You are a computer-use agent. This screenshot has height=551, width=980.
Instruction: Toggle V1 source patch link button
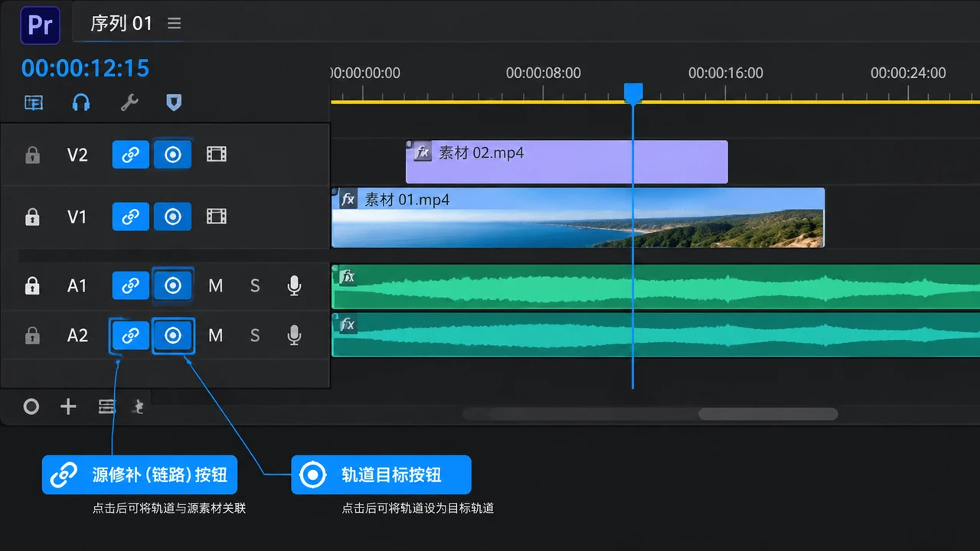[131, 217]
